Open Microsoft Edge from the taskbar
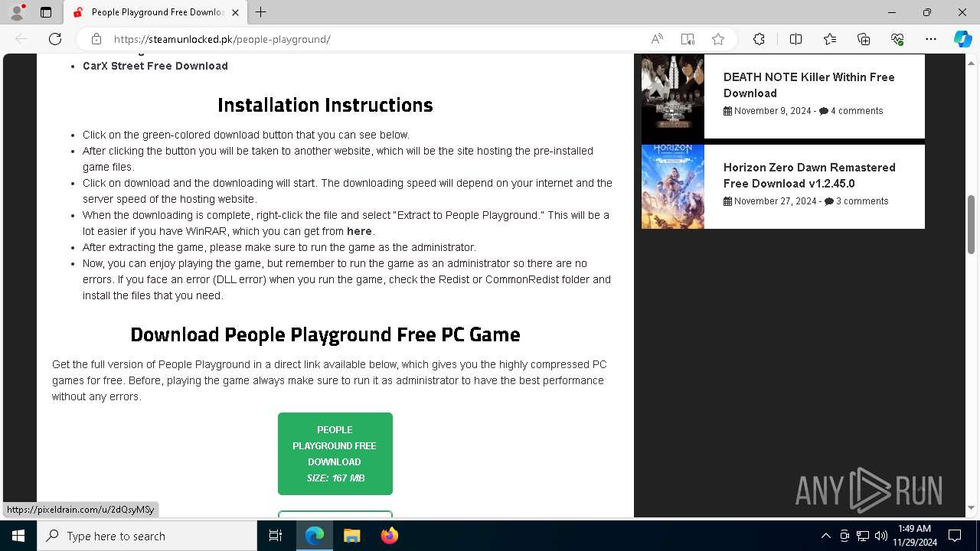 click(315, 536)
